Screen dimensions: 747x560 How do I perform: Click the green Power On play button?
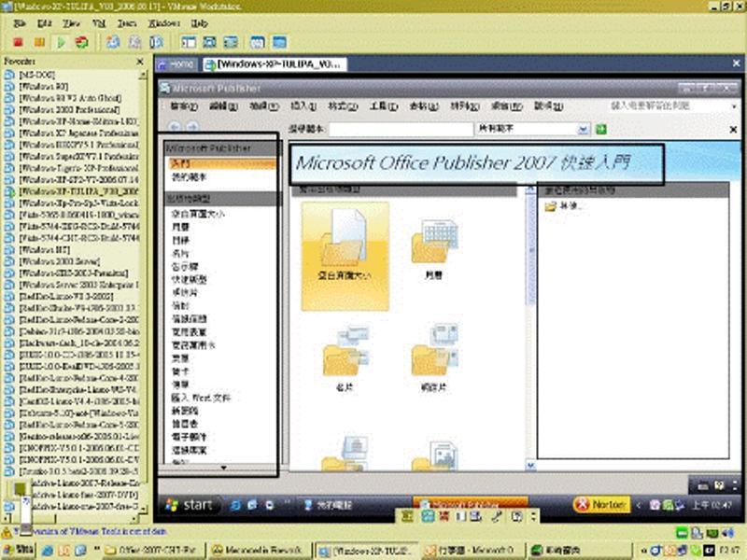pyautogui.click(x=61, y=42)
